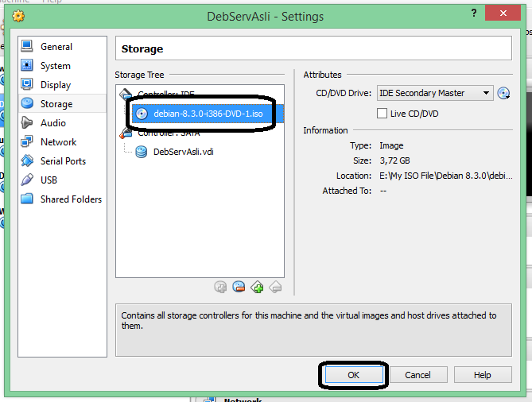This screenshot has height=402, width=532.
Task: Click the System chip icon
Action: (27, 65)
